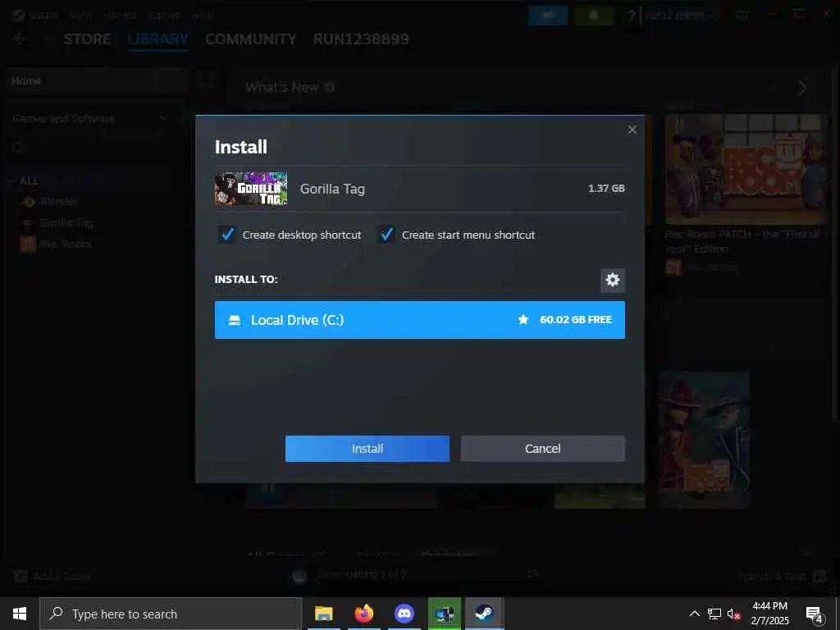
Task: Collapse the ALL games category
Action: (x=11, y=181)
